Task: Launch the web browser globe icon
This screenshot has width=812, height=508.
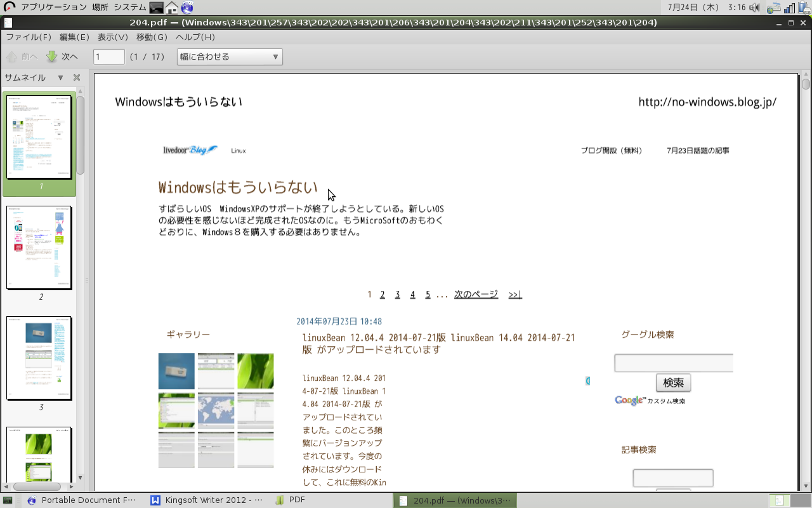Action: click(187, 8)
